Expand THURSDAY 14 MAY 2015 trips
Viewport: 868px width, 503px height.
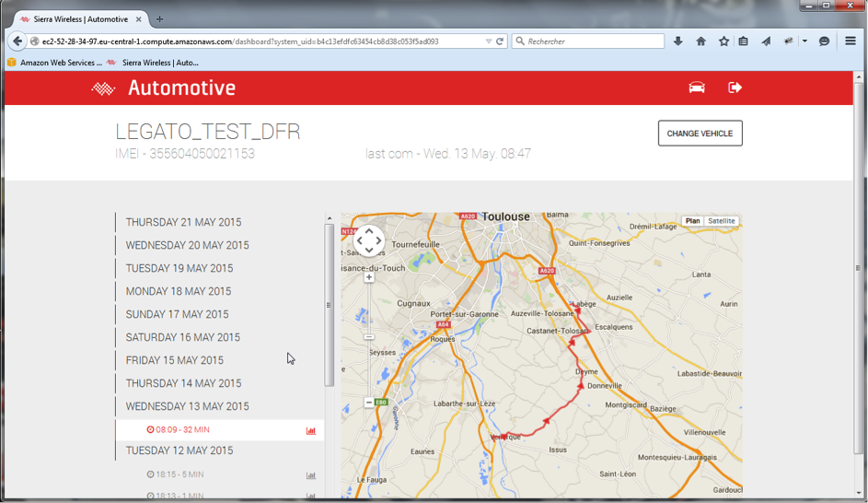(x=183, y=383)
